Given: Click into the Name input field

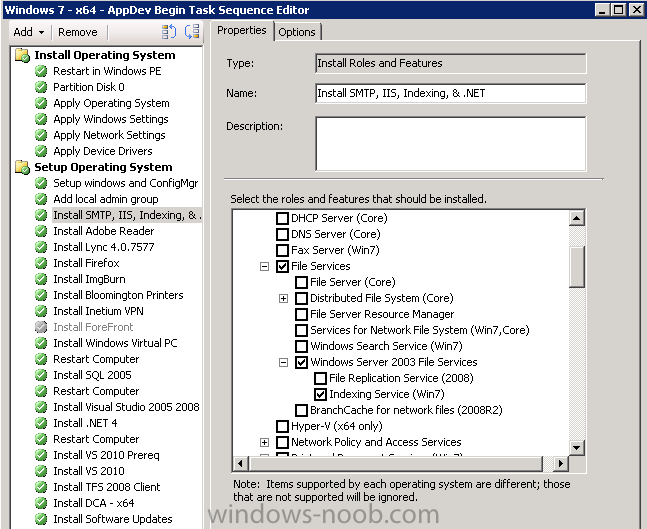Looking at the screenshot, I should point(450,93).
